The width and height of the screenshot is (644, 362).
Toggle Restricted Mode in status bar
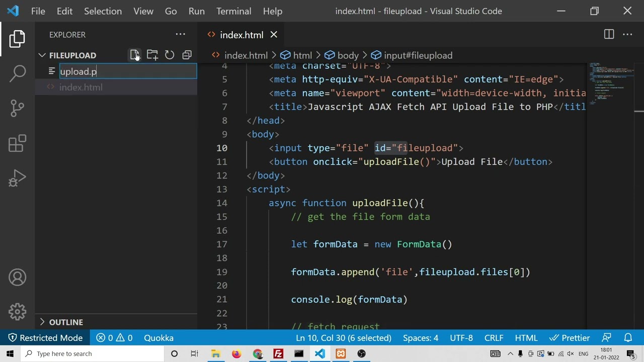45,338
